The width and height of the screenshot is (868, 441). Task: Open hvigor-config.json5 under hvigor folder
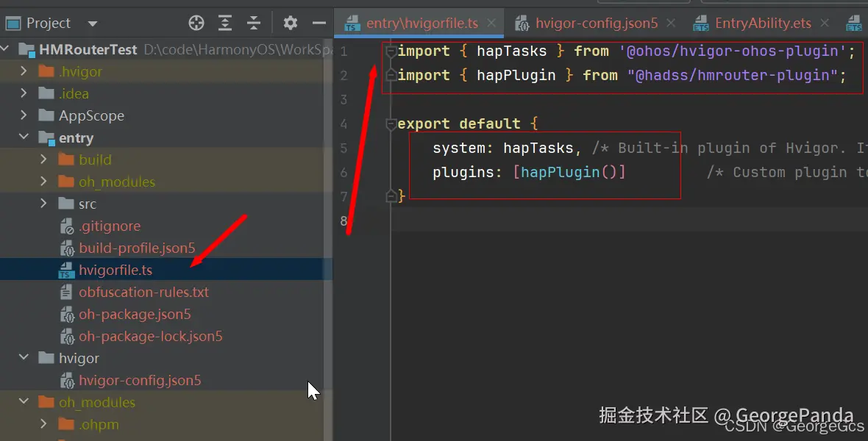pos(140,381)
